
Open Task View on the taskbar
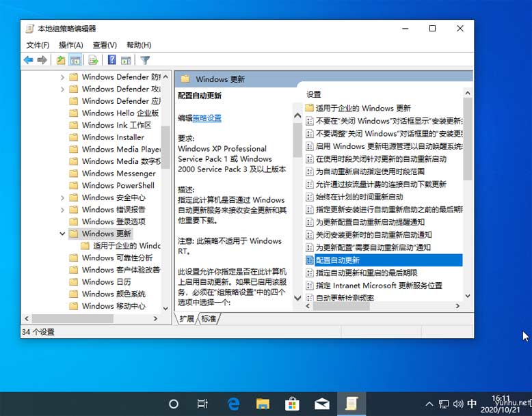(x=202, y=404)
